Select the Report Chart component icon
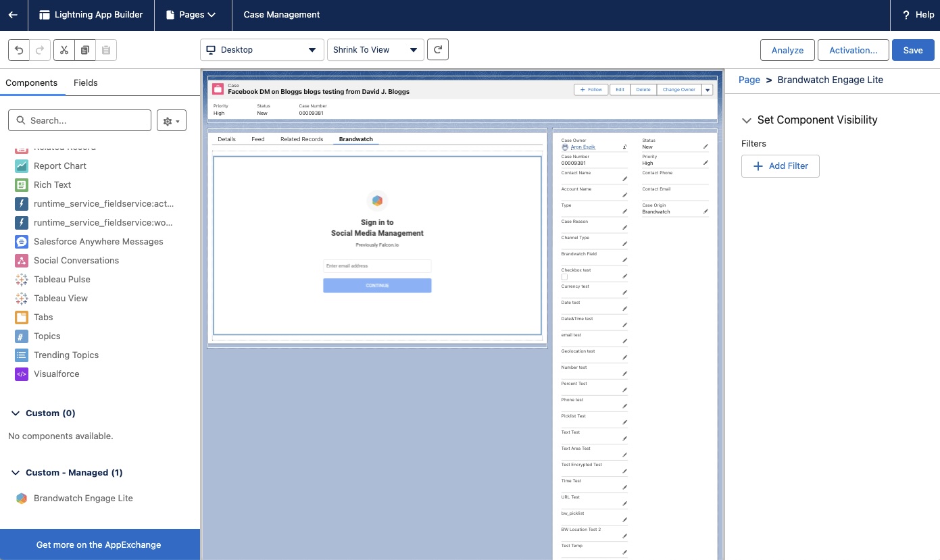 22,166
